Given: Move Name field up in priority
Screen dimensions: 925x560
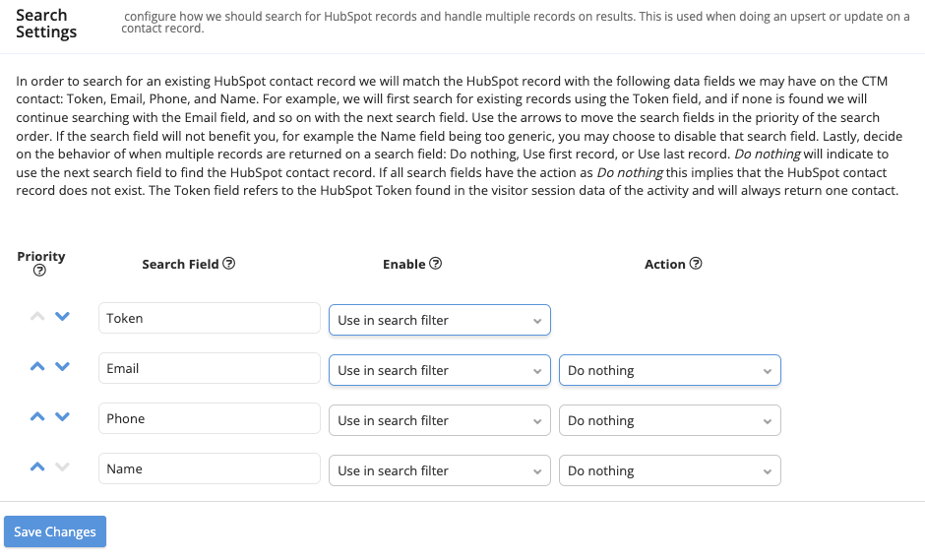Looking at the screenshot, I should [37, 467].
